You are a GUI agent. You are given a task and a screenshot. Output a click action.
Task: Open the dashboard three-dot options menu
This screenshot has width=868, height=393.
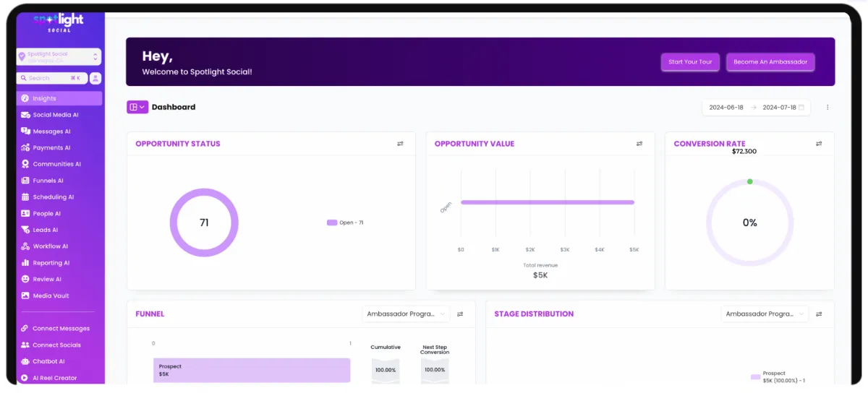click(827, 108)
